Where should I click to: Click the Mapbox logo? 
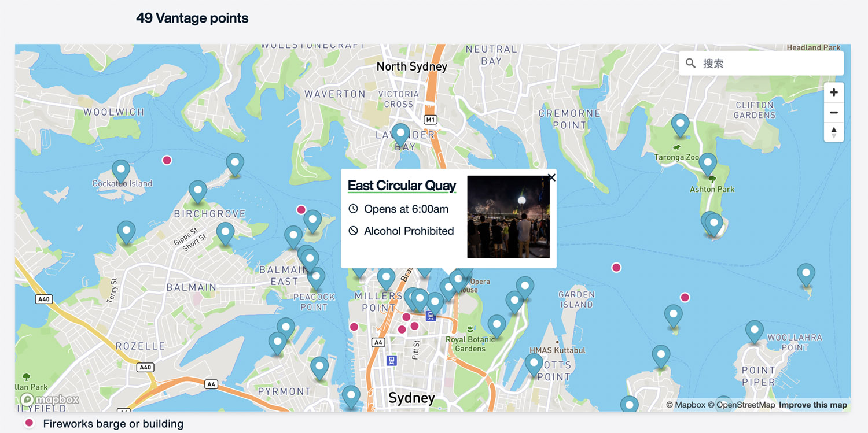tap(50, 399)
